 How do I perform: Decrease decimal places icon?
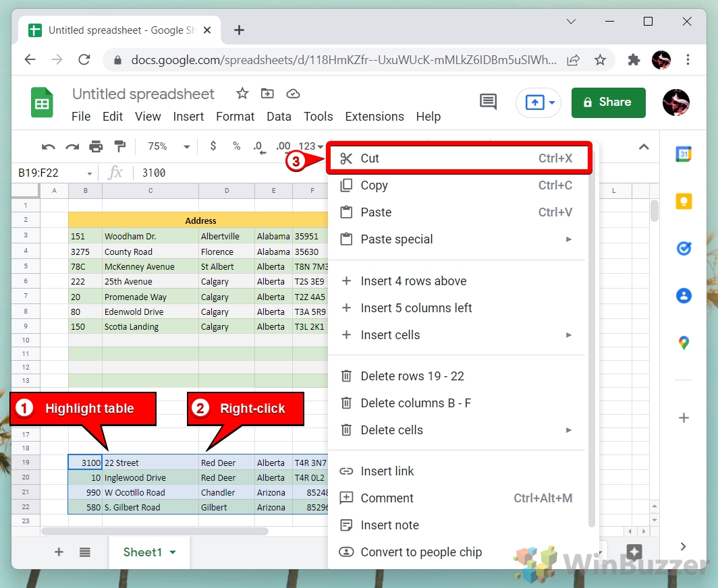[x=259, y=147]
